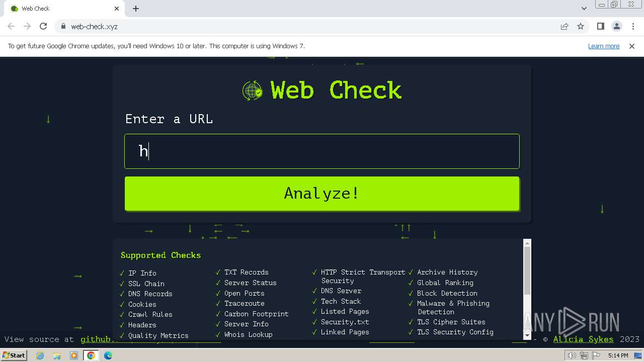Launch Microsoft Edge from the taskbar
The width and height of the screenshot is (644, 362).
pyautogui.click(x=108, y=355)
